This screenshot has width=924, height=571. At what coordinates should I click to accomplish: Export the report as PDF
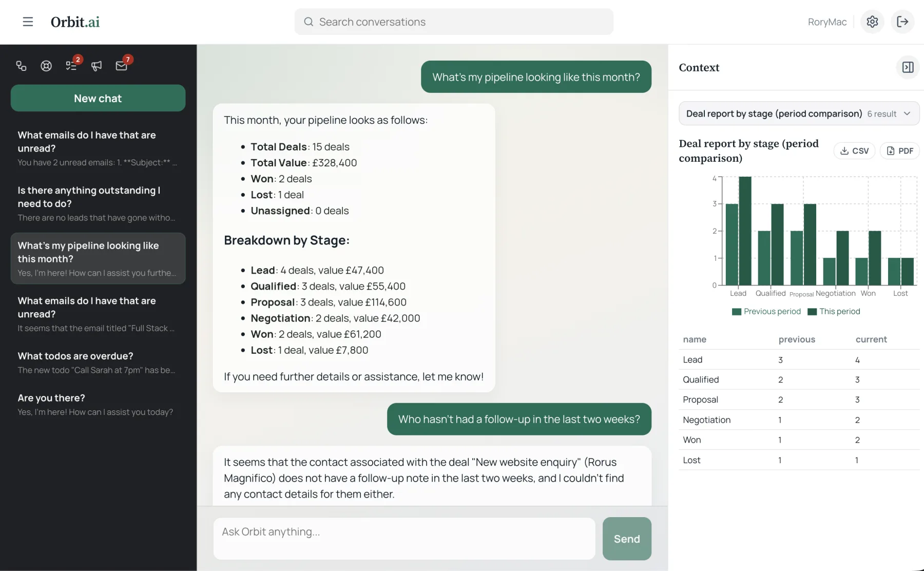point(900,150)
